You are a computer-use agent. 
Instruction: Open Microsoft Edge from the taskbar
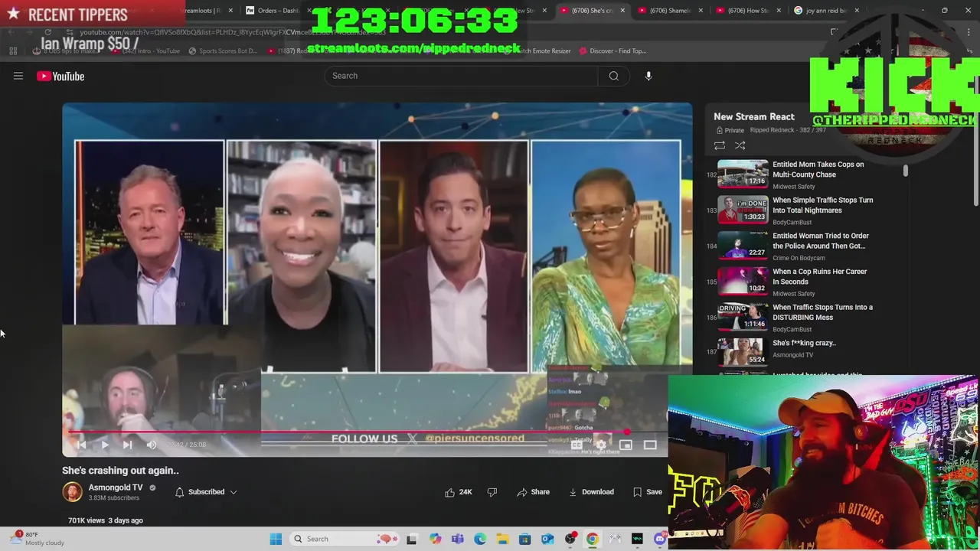pyautogui.click(x=480, y=539)
